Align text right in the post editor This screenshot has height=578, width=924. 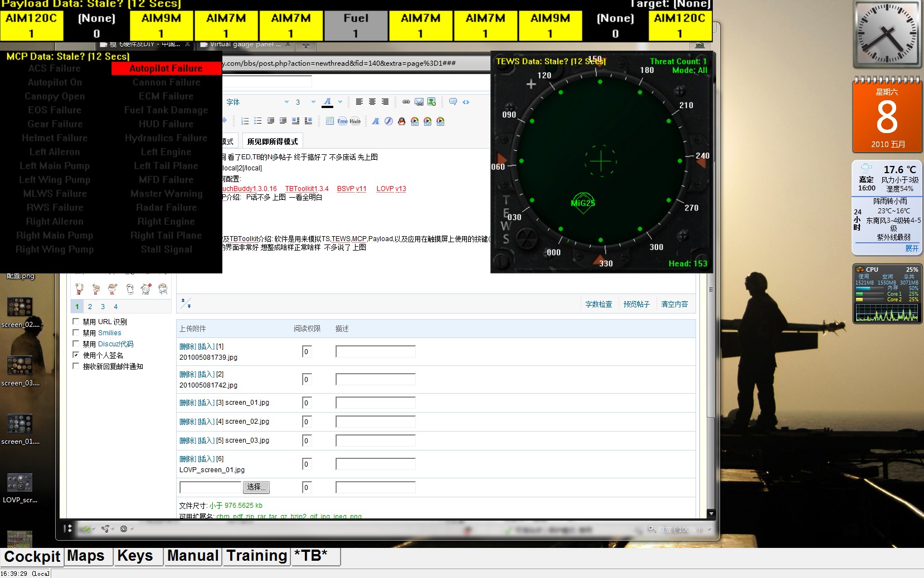click(385, 102)
